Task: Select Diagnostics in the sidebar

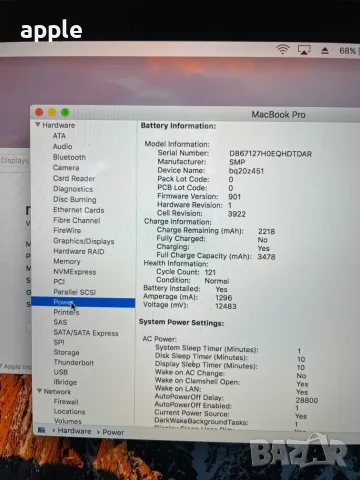Action: (73, 189)
